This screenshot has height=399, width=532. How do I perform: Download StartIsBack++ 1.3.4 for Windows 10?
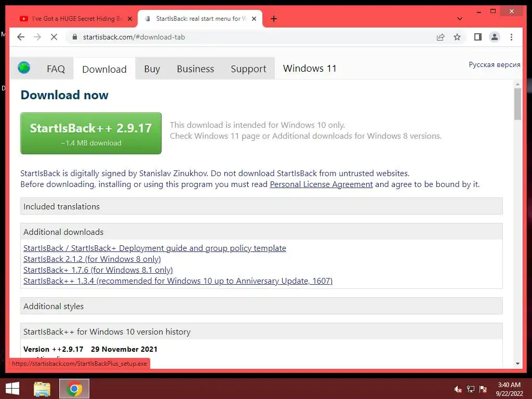tap(178, 281)
